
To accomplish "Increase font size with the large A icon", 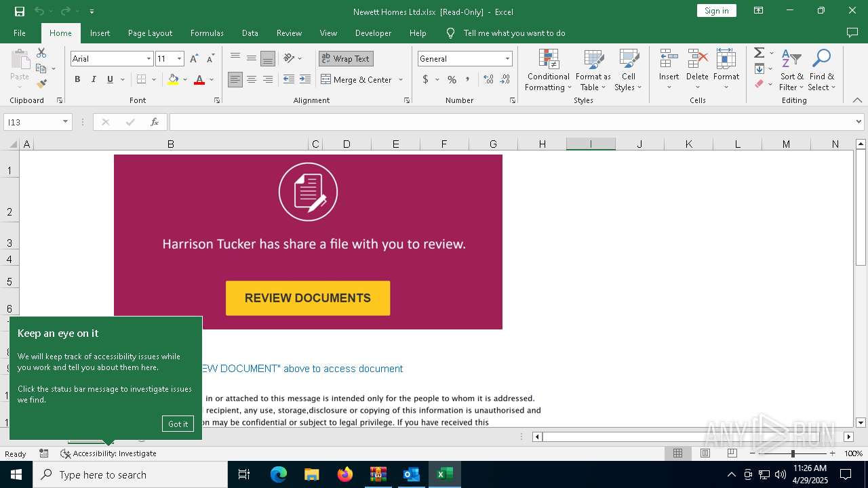I will coord(195,59).
